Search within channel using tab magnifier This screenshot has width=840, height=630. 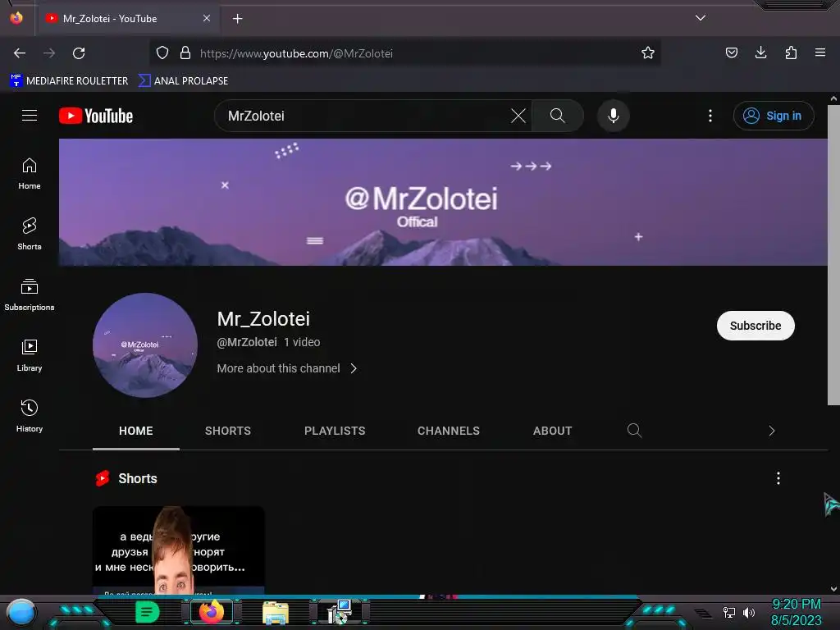(634, 430)
